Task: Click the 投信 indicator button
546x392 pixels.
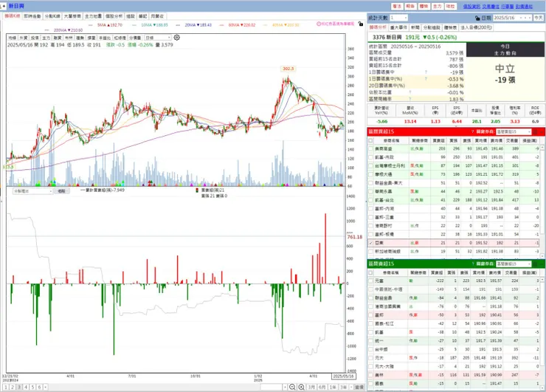Action: (35, 38)
